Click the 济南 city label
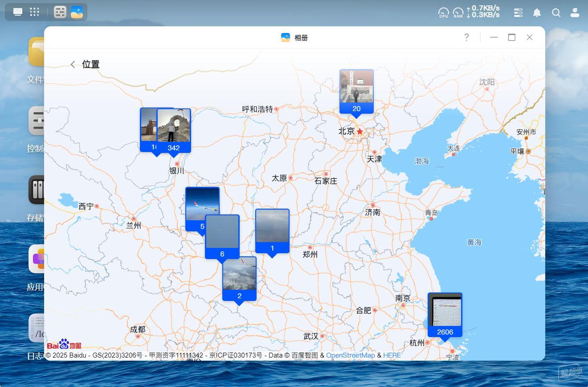The width and height of the screenshot is (588, 387). pyautogui.click(x=372, y=212)
